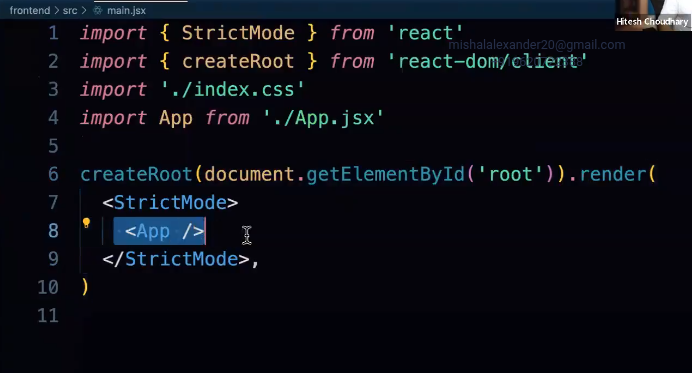This screenshot has width=692, height=373.
Task: Click line number 10 in the gutter
Action: click(x=48, y=287)
